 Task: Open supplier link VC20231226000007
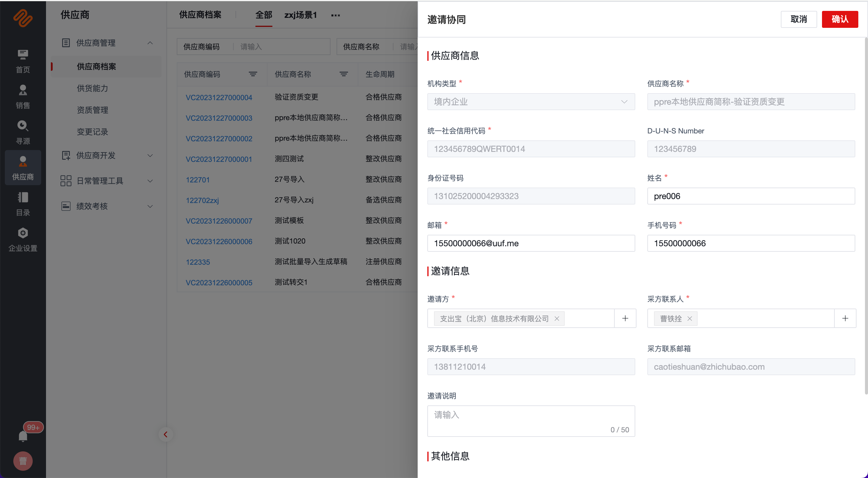point(219,221)
